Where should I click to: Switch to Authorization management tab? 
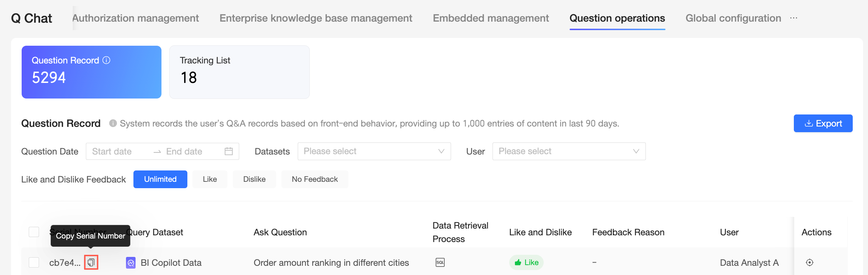pos(136,18)
